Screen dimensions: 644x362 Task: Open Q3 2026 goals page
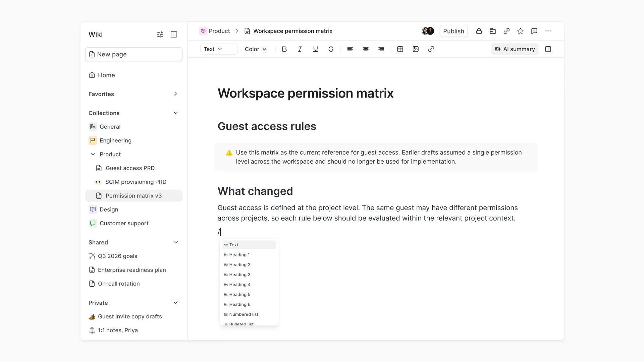pyautogui.click(x=134, y=256)
